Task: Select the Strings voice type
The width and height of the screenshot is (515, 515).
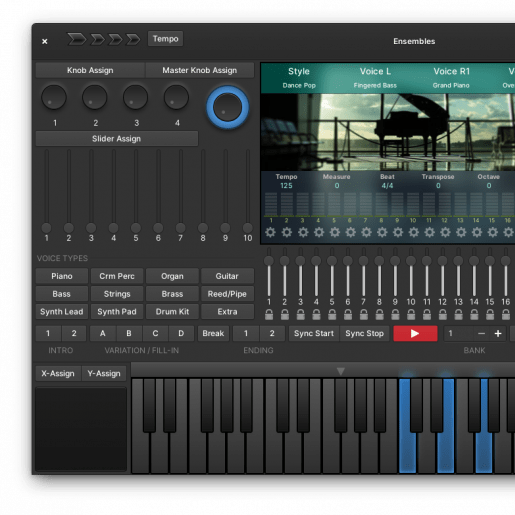Action: tap(117, 294)
